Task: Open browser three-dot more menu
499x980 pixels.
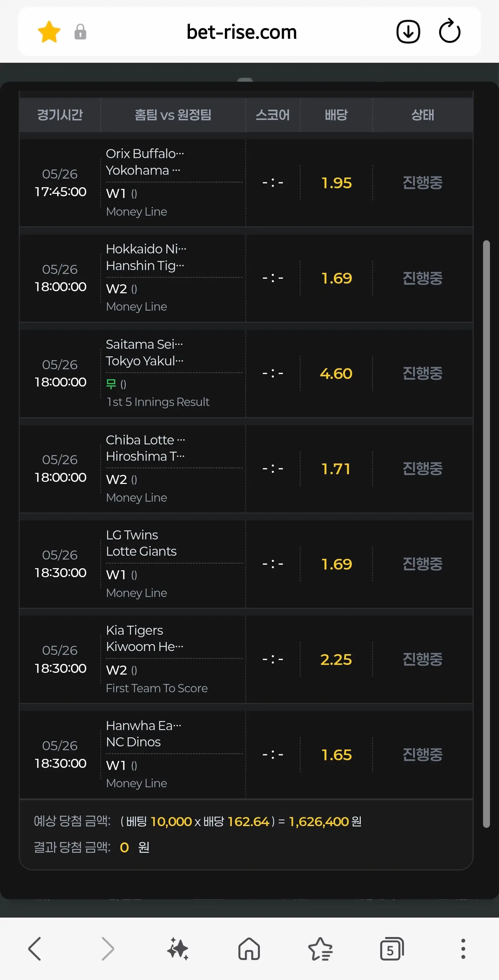Action: [x=463, y=949]
